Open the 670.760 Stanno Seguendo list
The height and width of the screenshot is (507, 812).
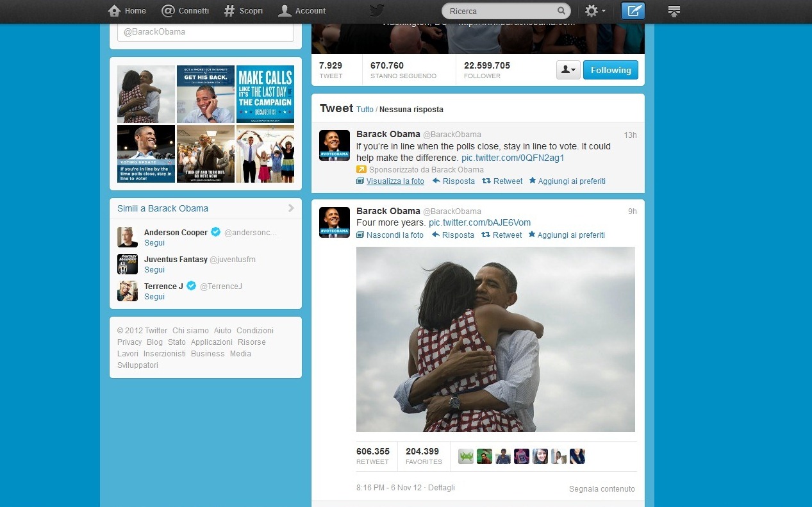click(x=403, y=70)
